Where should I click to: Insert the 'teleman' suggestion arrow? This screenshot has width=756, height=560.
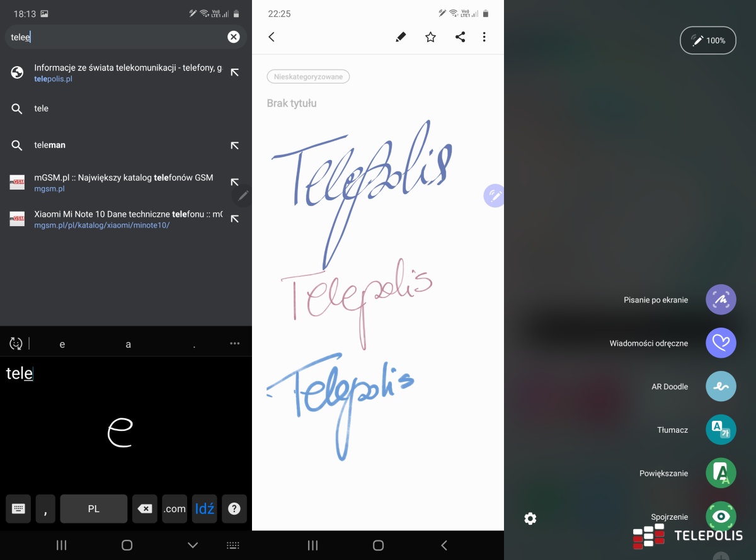234,146
